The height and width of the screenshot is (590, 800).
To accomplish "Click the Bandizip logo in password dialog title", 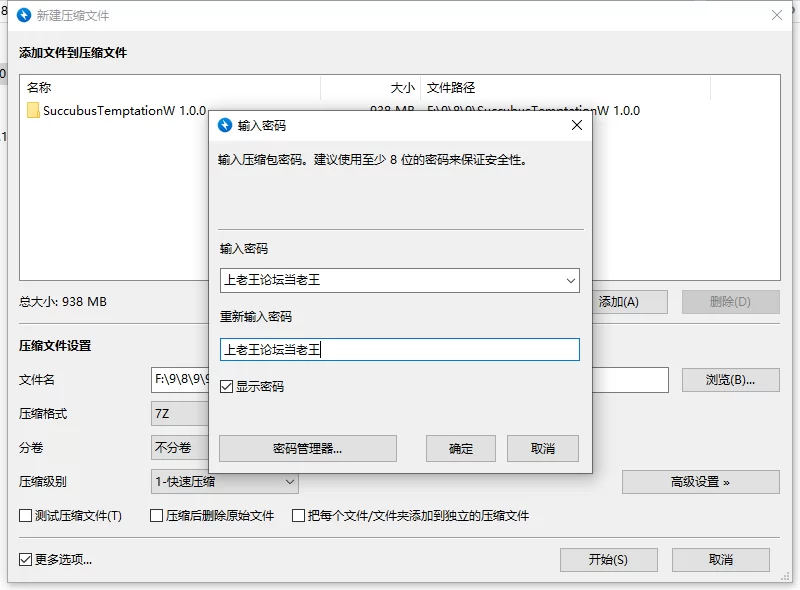I will click(225, 125).
